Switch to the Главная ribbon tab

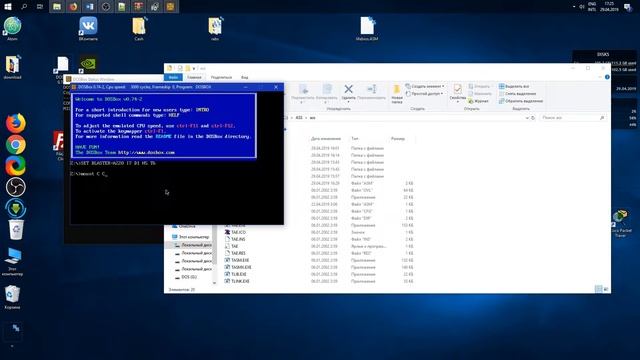coord(194,77)
